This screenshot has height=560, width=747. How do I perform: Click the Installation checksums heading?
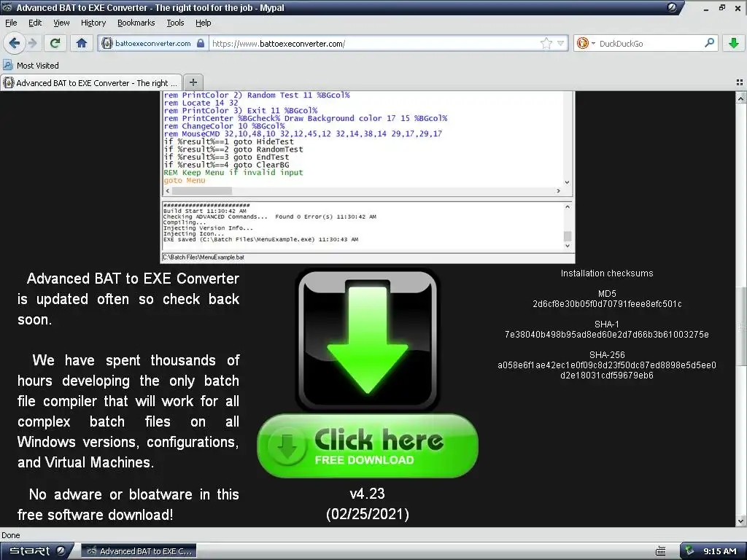click(607, 273)
